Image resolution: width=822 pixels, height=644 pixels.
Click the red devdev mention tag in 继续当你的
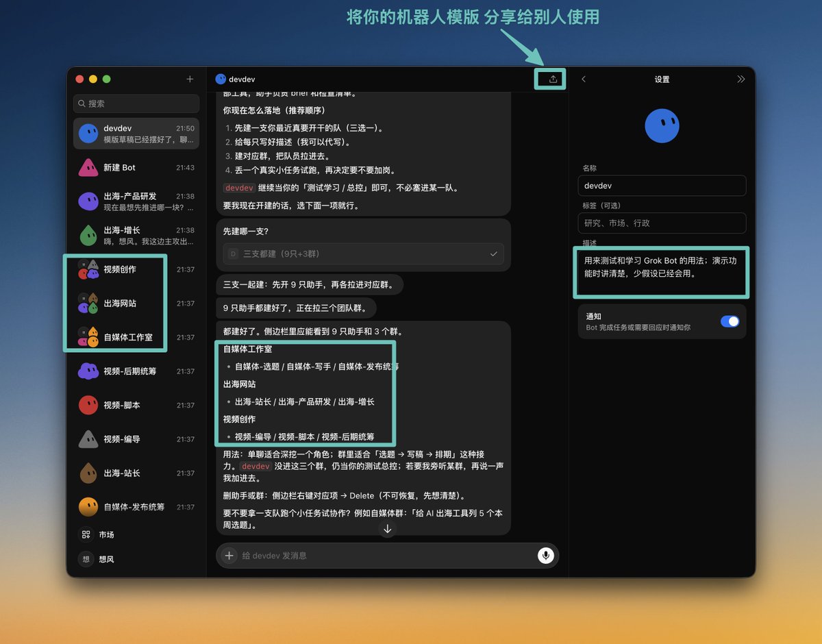tap(239, 188)
